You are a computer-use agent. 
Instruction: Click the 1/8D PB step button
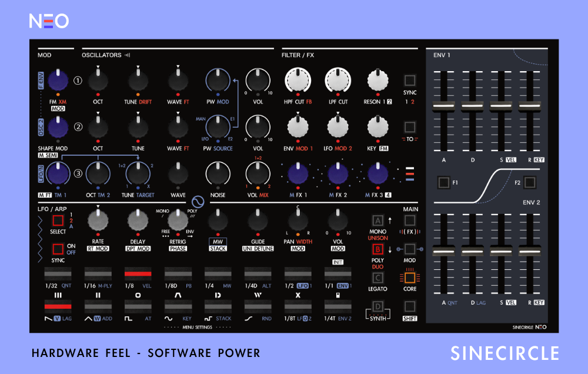point(178,274)
